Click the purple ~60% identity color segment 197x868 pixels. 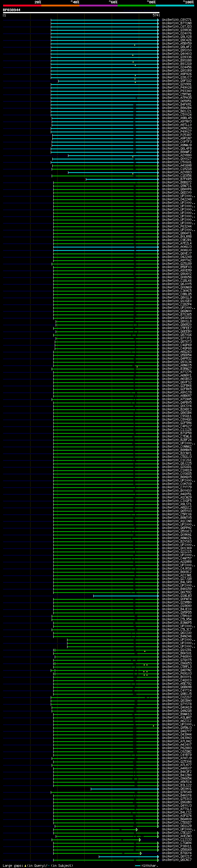click(x=98, y=6)
